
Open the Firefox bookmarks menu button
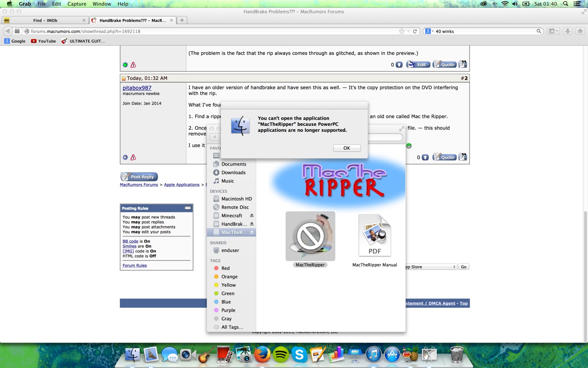553,31
